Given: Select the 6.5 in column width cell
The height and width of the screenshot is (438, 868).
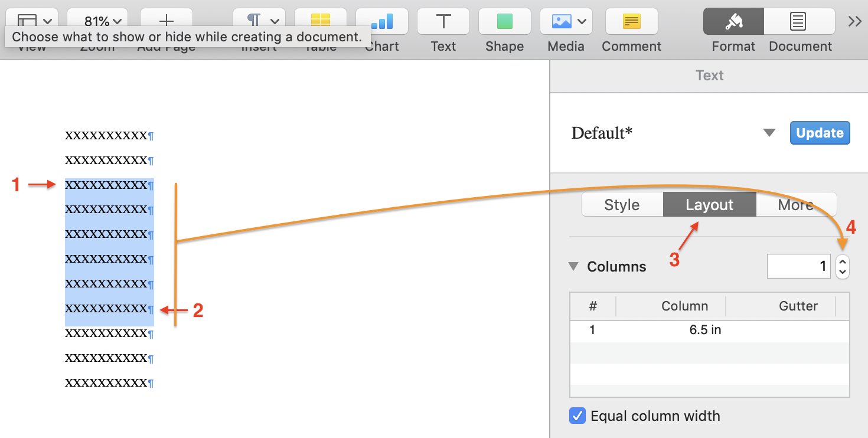Looking at the screenshot, I should coord(705,330).
